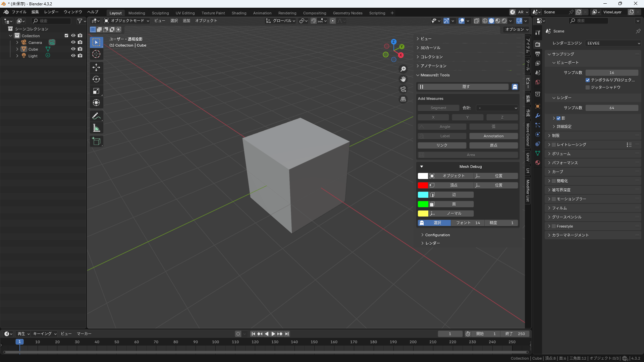Toggle the snapping magnet in the header
The height and width of the screenshot is (362, 644).
[313, 21]
